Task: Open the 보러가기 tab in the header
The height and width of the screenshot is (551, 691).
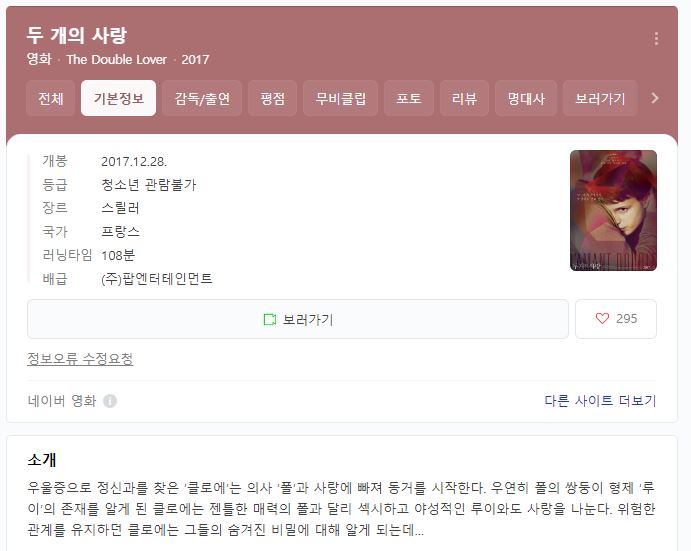Action: [600, 98]
